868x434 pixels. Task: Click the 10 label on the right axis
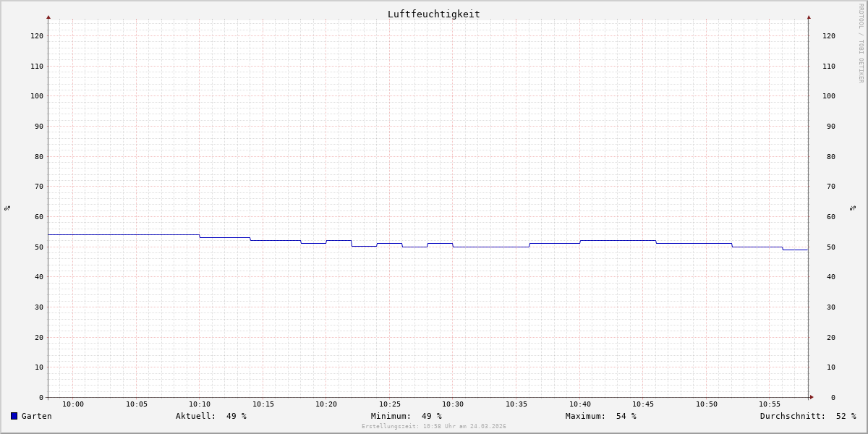[831, 367]
